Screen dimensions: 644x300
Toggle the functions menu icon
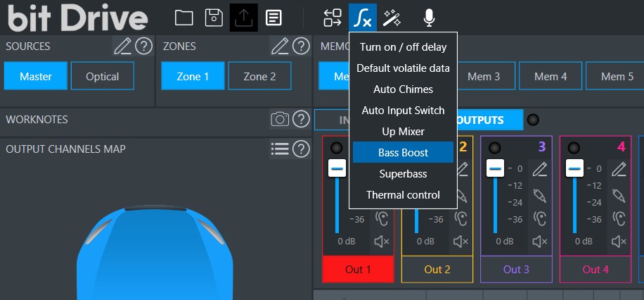pos(363,18)
